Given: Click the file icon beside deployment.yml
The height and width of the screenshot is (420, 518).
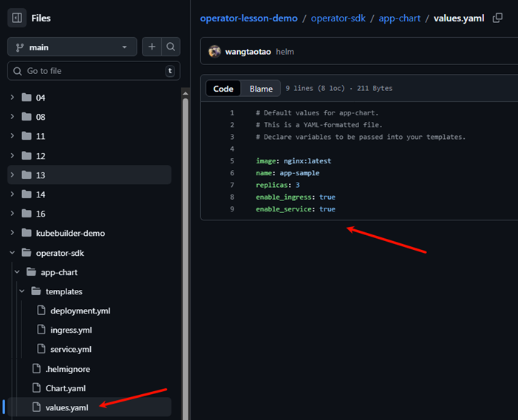Looking at the screenshot, I should tap(41, 311).
